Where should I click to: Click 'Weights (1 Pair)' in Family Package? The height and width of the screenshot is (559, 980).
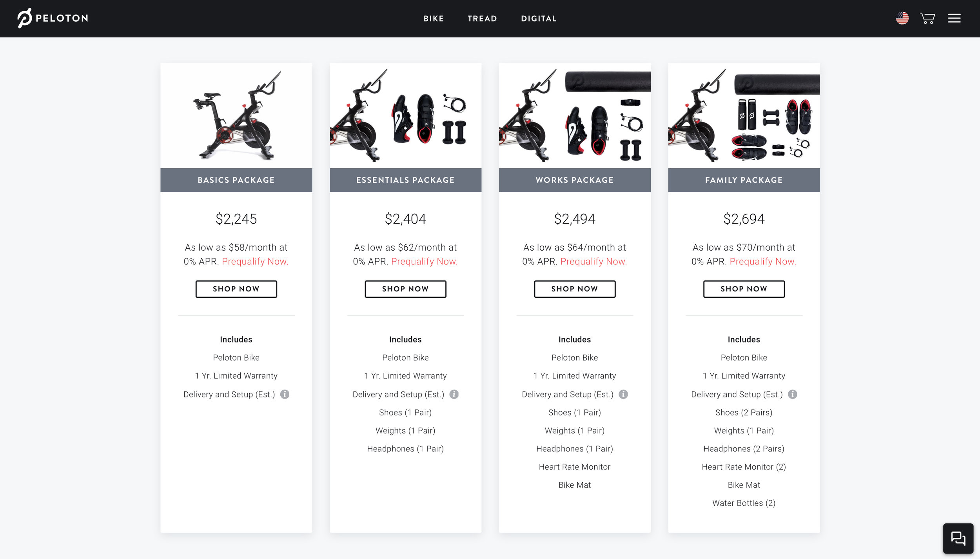click(744, 431)
